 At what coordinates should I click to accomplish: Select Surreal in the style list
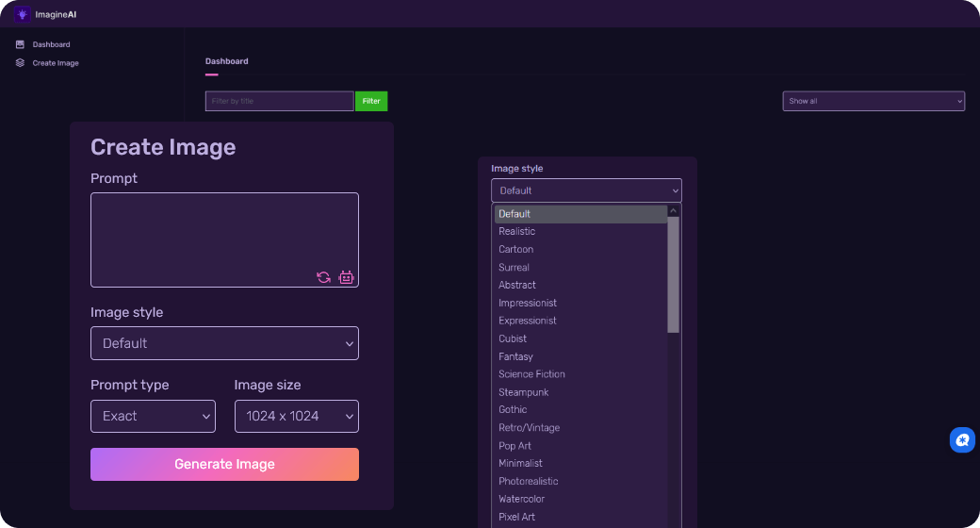[x=580, y=267]
